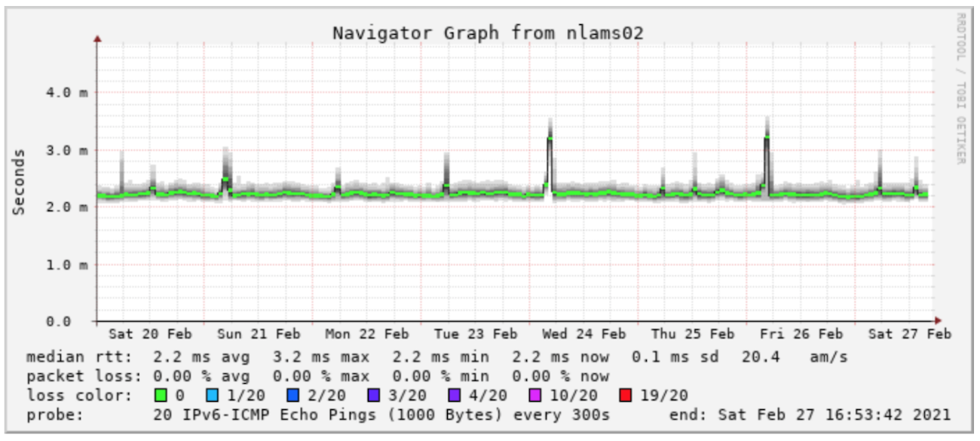Click the latency spike on Wed 24 Feb
Viewport: 980px width, 441px height.
coord(550,139)
